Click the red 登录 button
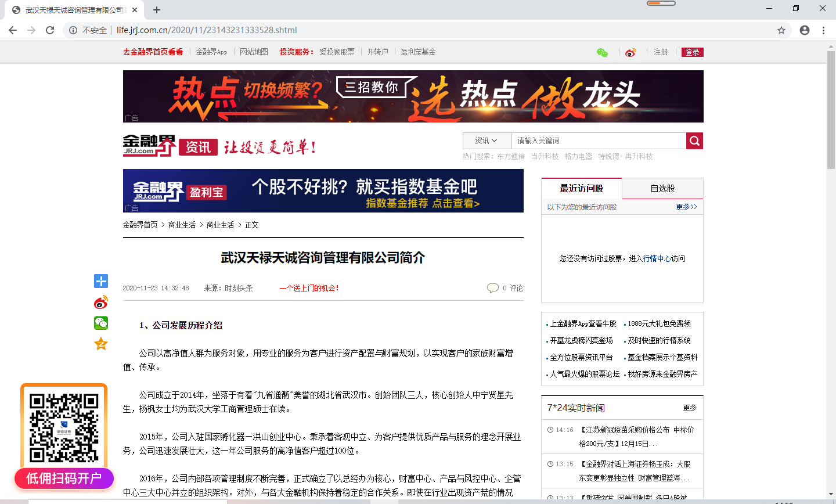Screen dimensions: 836x504 692,52
